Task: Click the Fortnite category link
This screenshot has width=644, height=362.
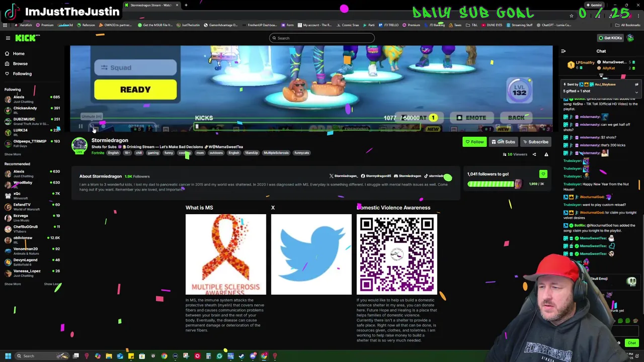Action: click(x=98, y=153)
